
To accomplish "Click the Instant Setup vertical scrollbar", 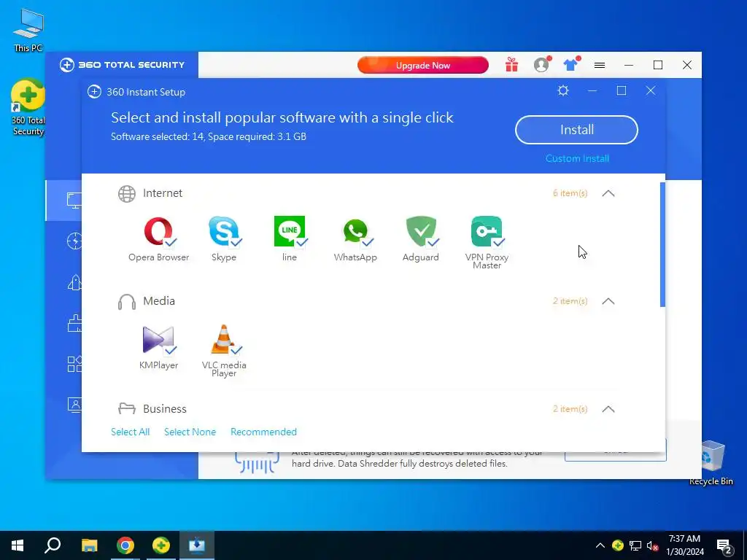I will tap(662, 244).
